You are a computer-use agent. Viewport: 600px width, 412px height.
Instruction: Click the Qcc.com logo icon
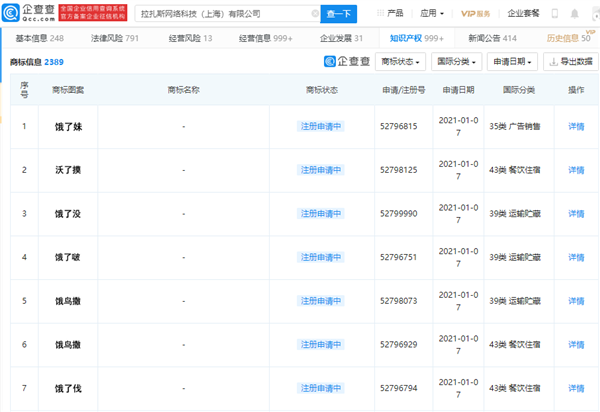[x=11, y=13]
